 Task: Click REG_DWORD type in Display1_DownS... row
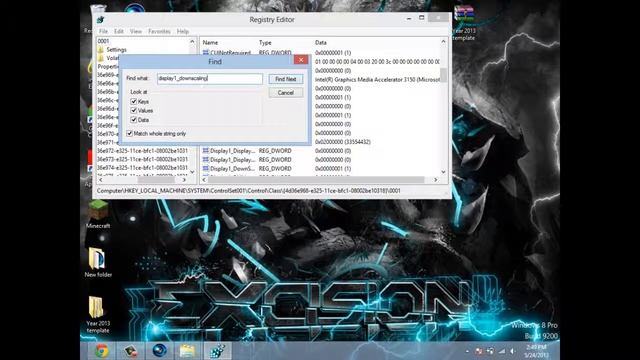coord(275,168)
